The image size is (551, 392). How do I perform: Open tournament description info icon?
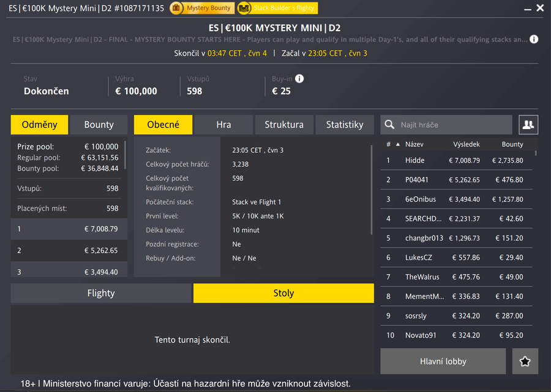(534, 39)
